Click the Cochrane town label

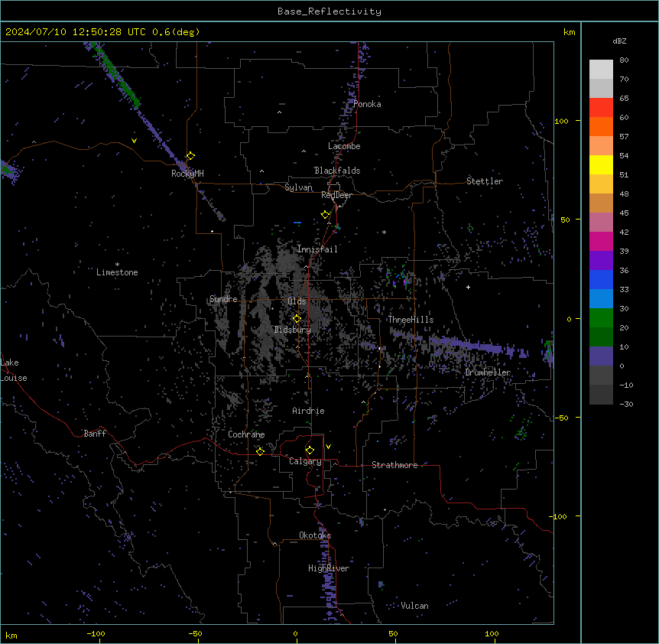(x=246, y=434)
